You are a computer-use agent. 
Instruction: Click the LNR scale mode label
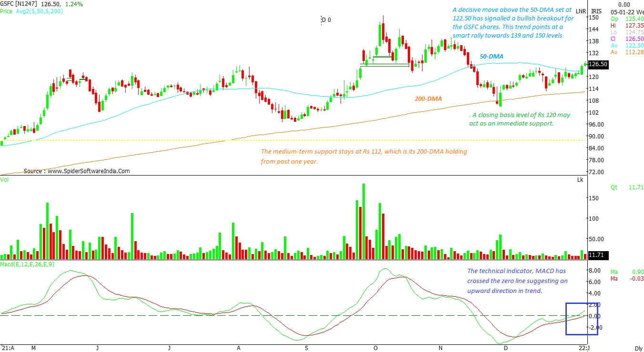(x=581, y=11)
